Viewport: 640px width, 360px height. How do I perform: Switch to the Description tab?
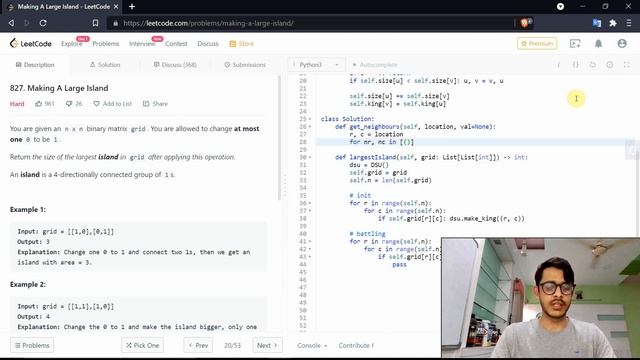coord(35,65)
